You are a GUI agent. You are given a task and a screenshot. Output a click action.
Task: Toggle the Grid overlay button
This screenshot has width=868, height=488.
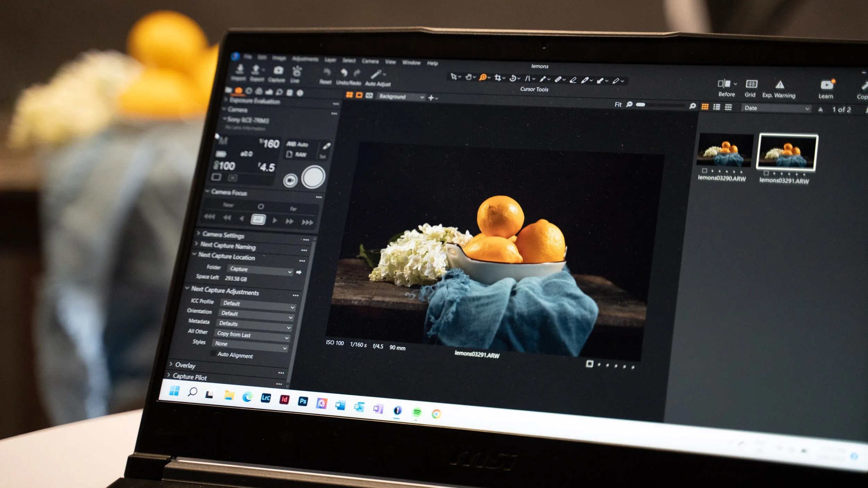751,84
